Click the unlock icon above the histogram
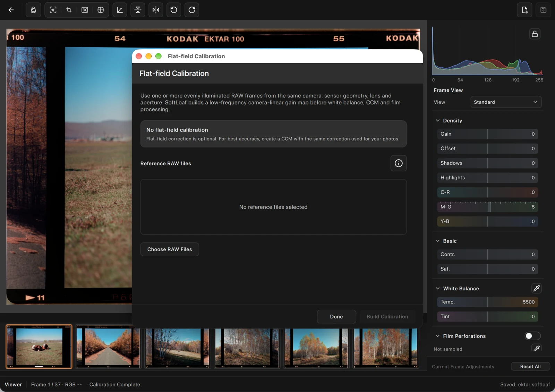Screen dimensions: 555x392 point(535,34)
